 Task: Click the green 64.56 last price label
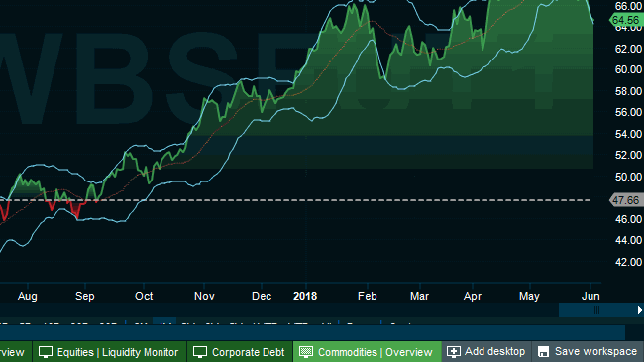[626, 20]
